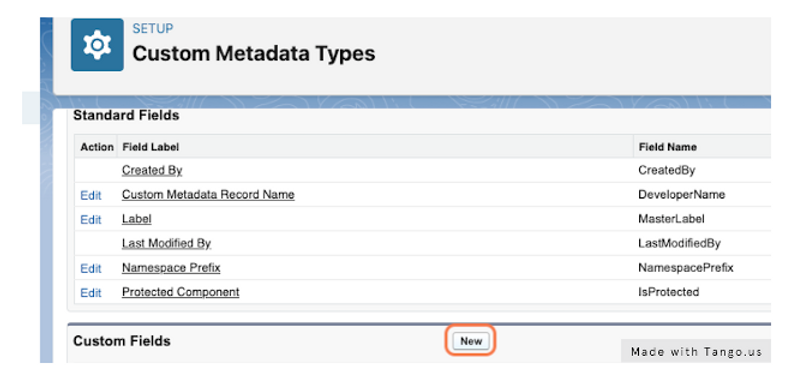Select the MasterLabel field name cell
The height and width of the screenshot is (380, 797).
pyautogui.click(x=671, y=219)
